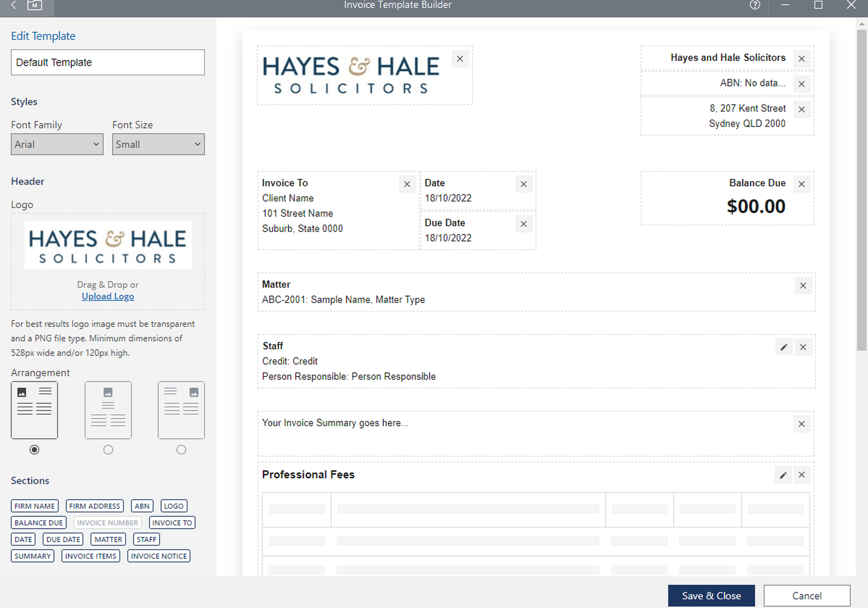This screenshot has height=608, width=868.
Task: Remove the ABN block
Action: [802, 84]
